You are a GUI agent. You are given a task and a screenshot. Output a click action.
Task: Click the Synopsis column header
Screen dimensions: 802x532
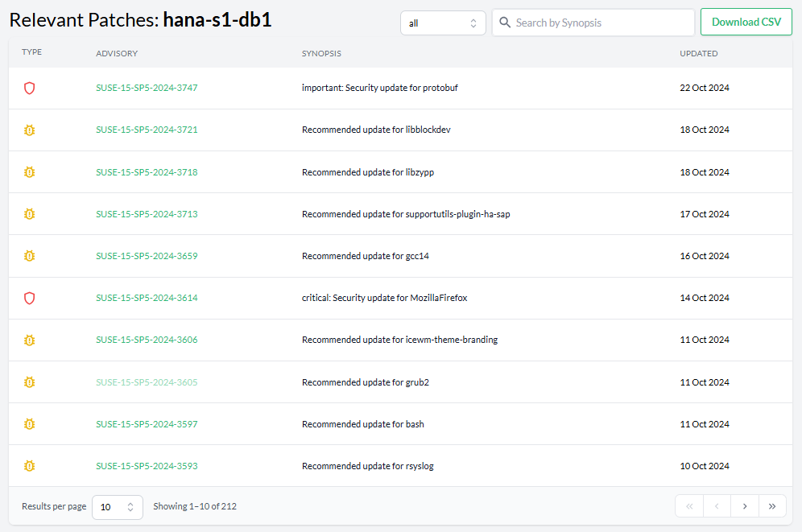(x=321, y=54)
